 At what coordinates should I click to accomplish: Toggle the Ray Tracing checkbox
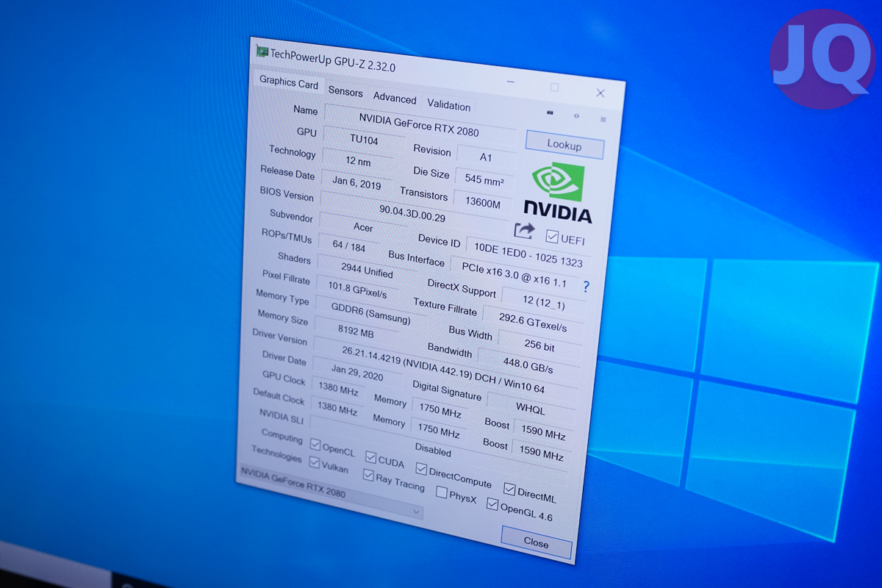click(368, 475)
